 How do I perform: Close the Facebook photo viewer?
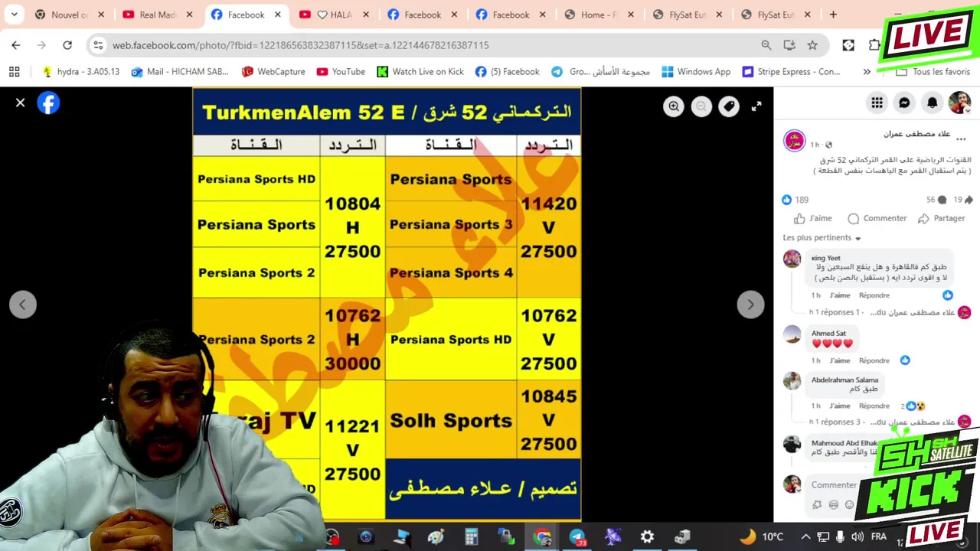point(21,103)
